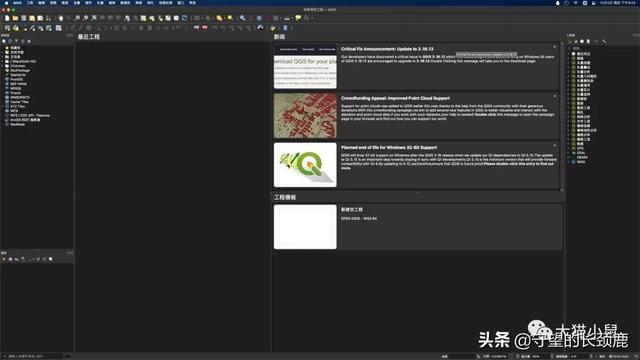Click the Refresh map icon

click(x=184, y=18)
